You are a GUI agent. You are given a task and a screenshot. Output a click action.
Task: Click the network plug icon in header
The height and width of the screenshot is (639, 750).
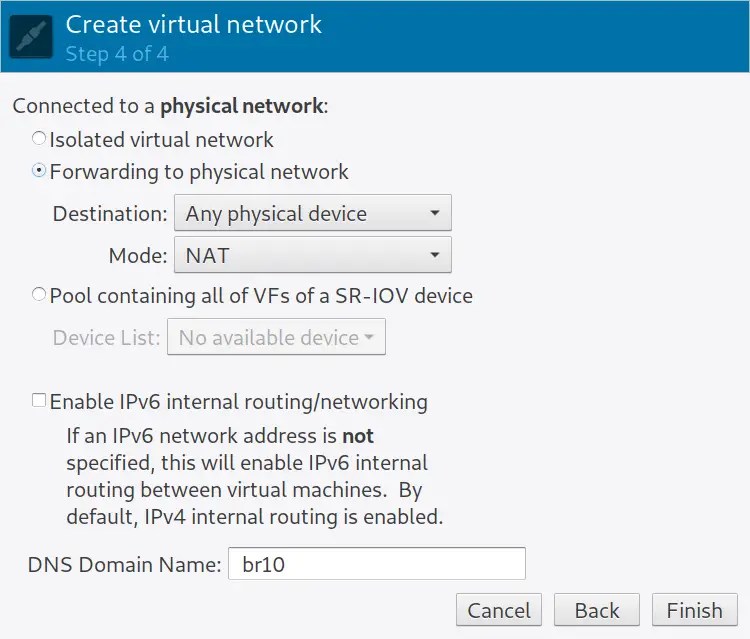[31, 36]
